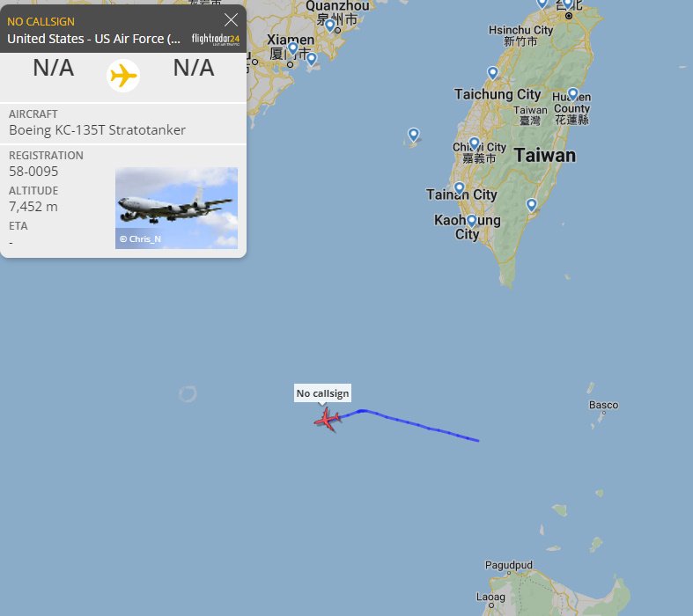Click the flightradar24 logo
693x616 pixels.
(x=216, y=40)
